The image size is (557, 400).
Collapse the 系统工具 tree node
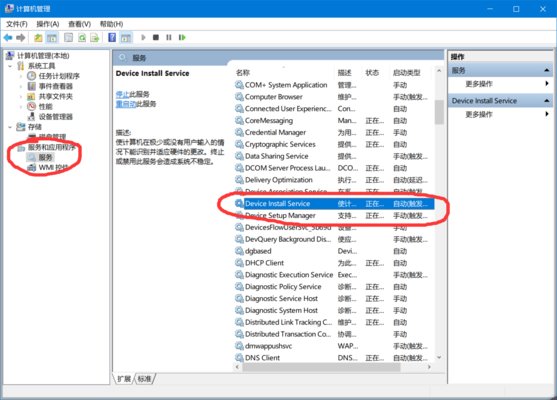10,66
